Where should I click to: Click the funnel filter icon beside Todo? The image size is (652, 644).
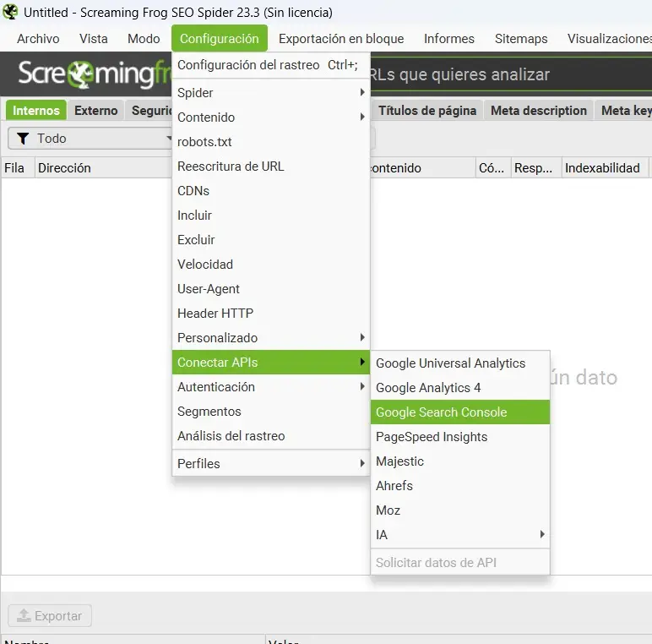coord(23,138)
